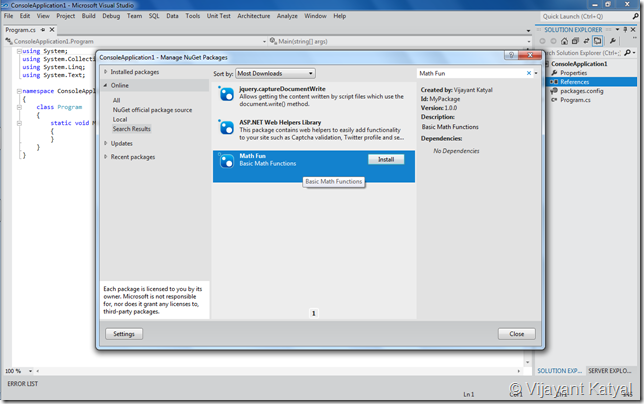Screen dimensions: 644x404
Task: Select Properties node in Solution Explorer
Action: (573, 73)
